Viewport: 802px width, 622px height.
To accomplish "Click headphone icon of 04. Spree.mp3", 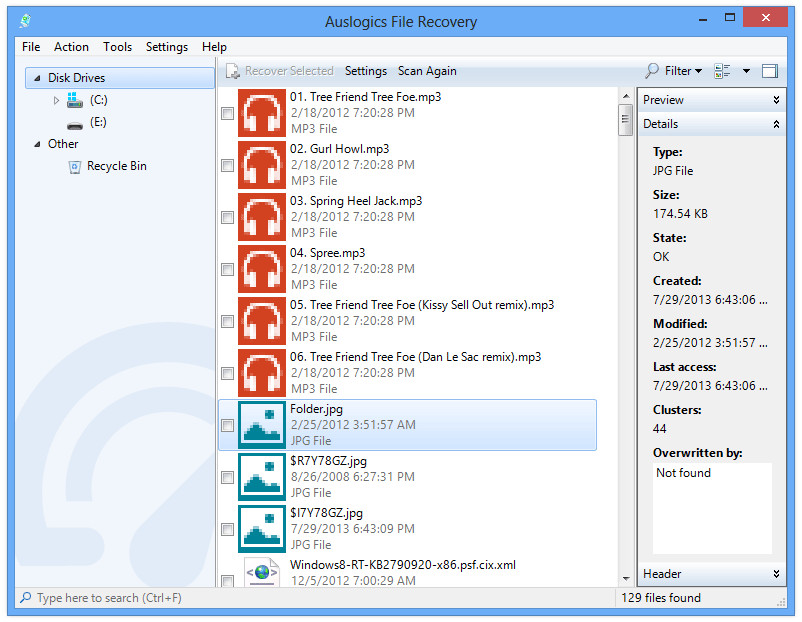I will point(261,269).
